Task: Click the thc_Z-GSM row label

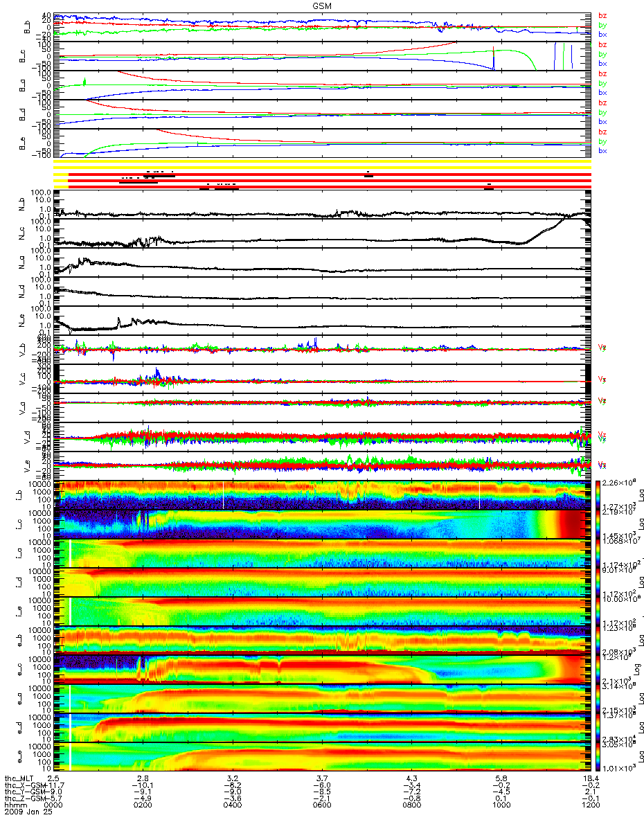Action: click(26, 798)
